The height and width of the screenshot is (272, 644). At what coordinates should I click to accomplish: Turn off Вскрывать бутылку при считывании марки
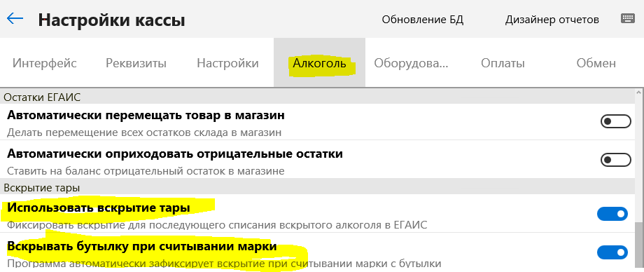tap(612, 252)
